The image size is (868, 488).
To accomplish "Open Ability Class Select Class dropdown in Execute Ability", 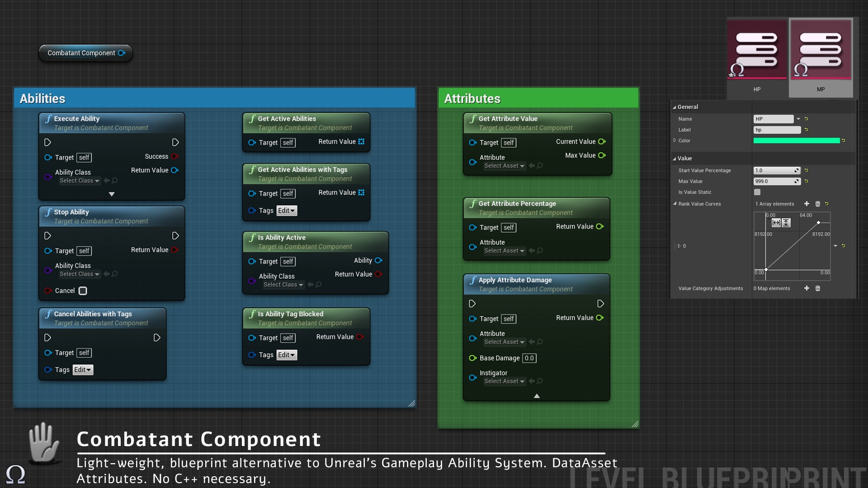I will pyautogui.click(x=80, y=181).
